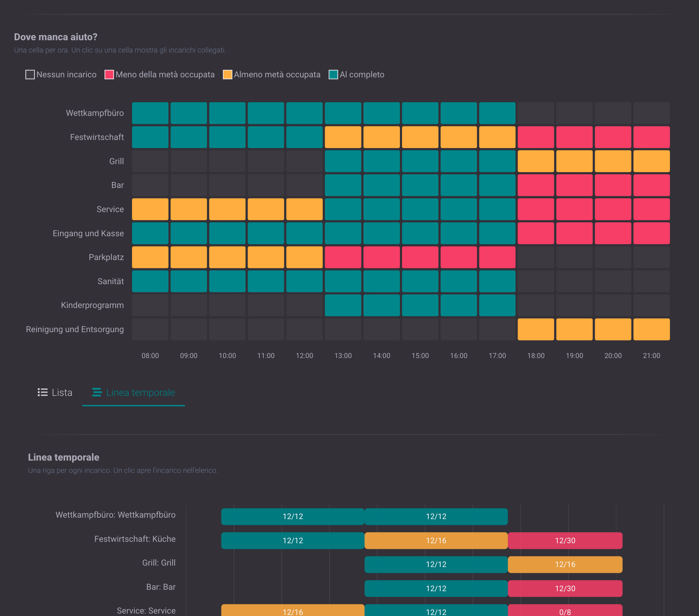The image size is (699, 616).
Task: Open Sanität cell at 12:00
Action: (304, 281)
